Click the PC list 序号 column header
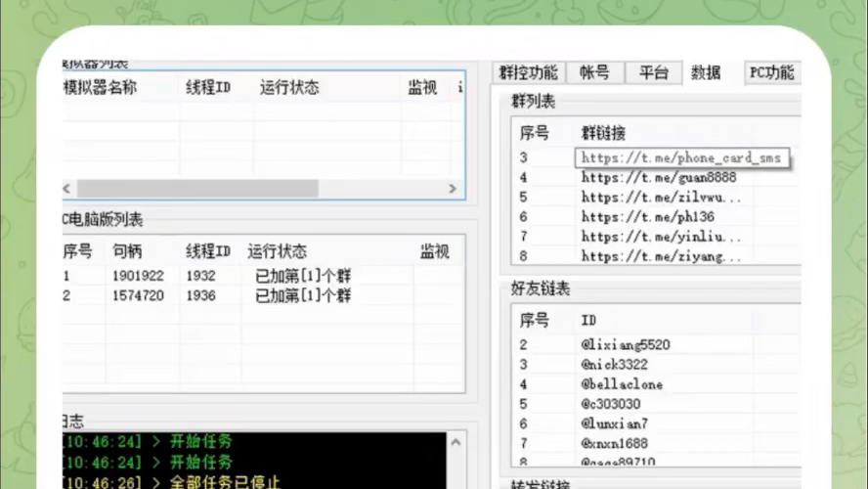Viewport: 868px width, 489px height. click(x=77, y=251)
